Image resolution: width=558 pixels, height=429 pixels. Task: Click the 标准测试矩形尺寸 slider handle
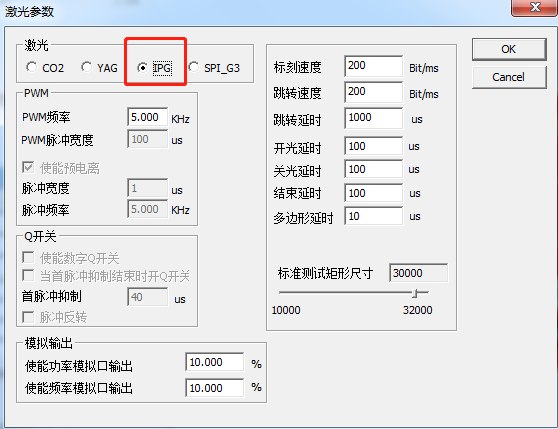pos(415,293)
